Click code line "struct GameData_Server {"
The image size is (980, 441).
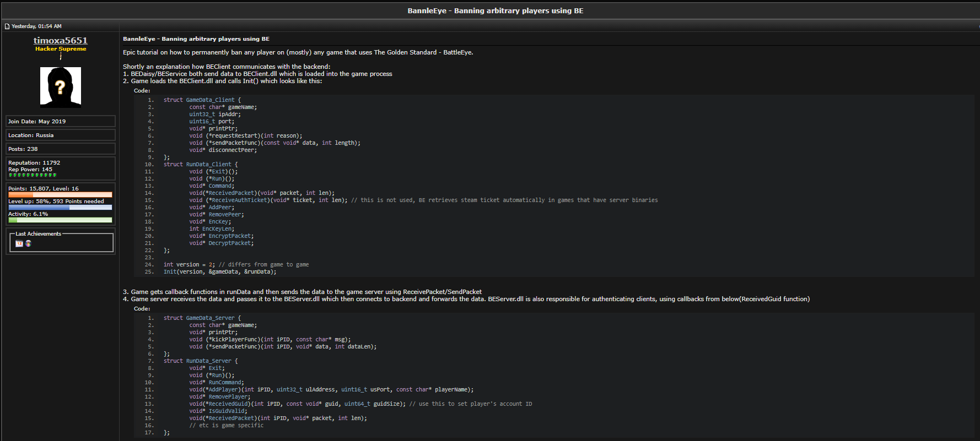pos(202,318)
